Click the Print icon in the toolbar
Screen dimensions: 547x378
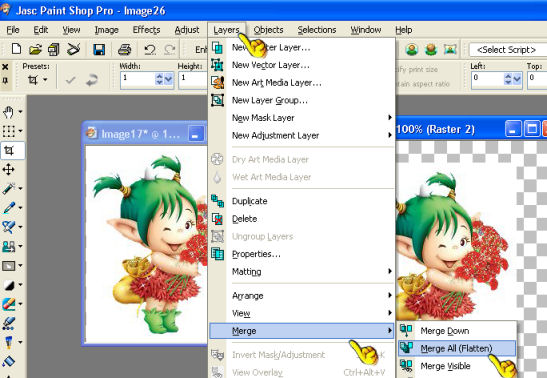point(124,50)
